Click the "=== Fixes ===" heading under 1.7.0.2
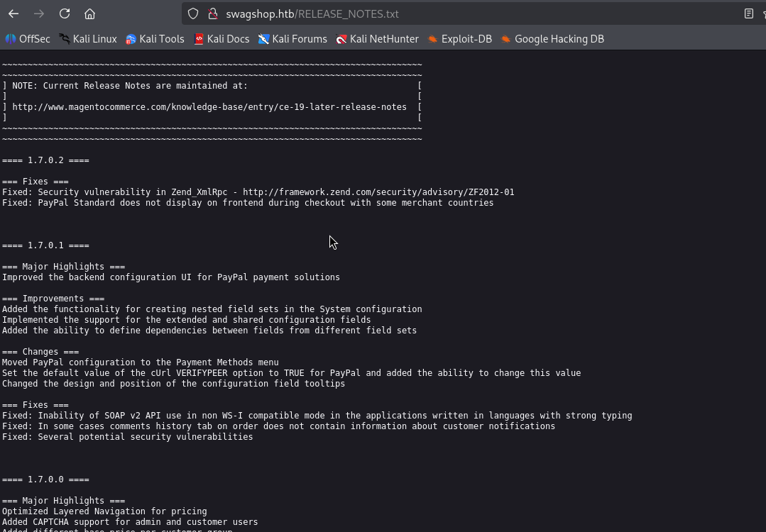The image size is (766, 532). click(35, 182)
